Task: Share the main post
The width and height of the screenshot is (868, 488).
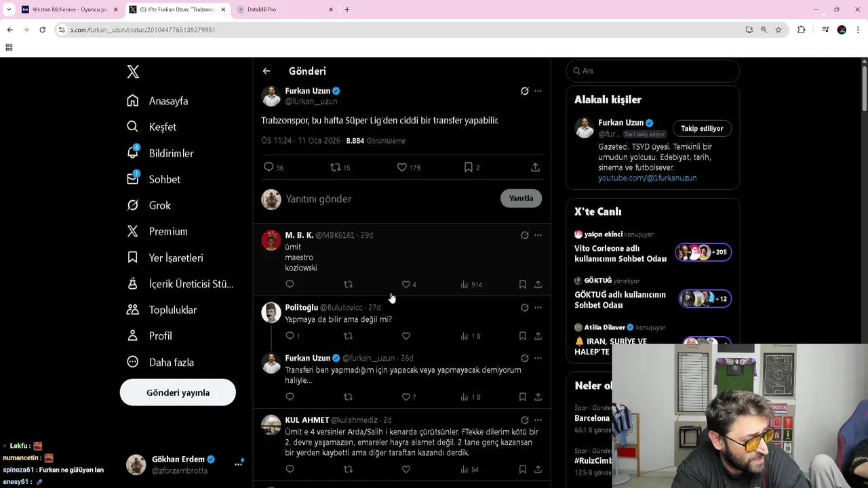Action: (535, 167)
